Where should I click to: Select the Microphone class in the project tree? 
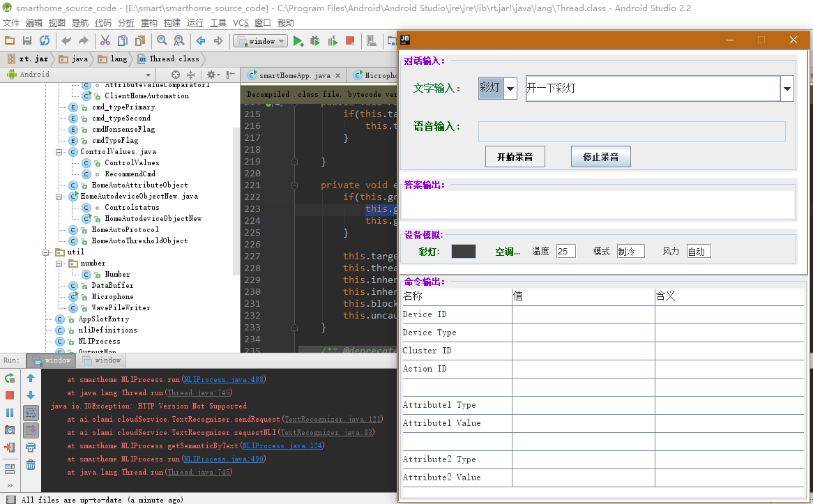[112, 296]
